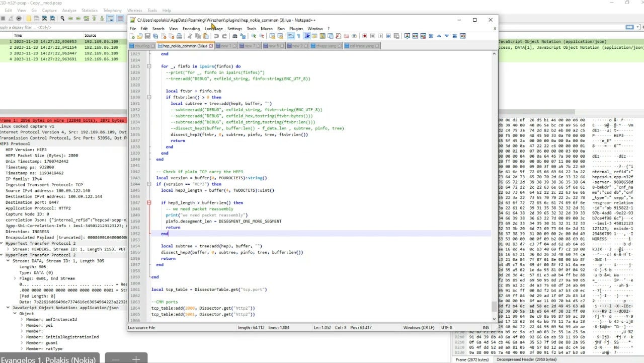Toggle the Indent Guide button in Notepad++
The width and height of the screenshot is (644, 363).
(x=307, y=36)
